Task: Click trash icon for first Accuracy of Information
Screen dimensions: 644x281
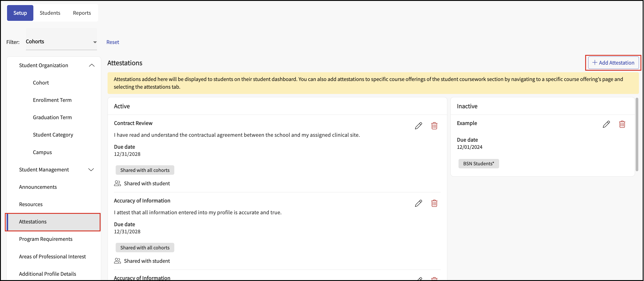Action: (x=434, y=203)
